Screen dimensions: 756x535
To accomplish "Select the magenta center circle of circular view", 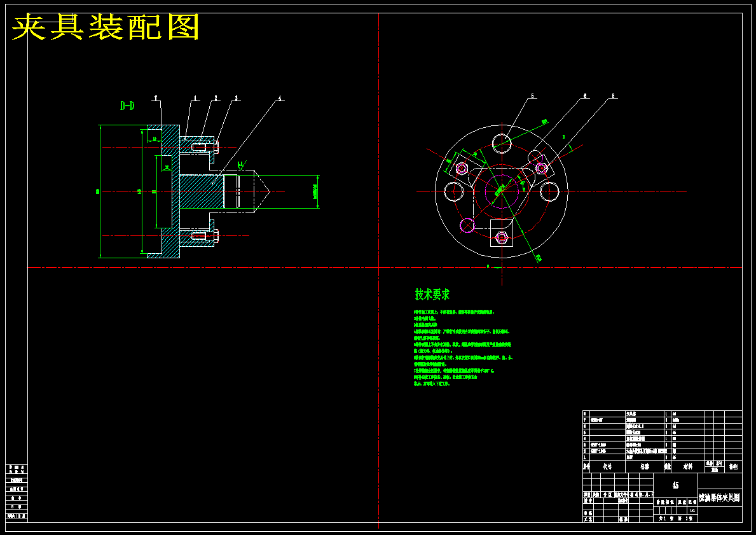I will point(502,191).
